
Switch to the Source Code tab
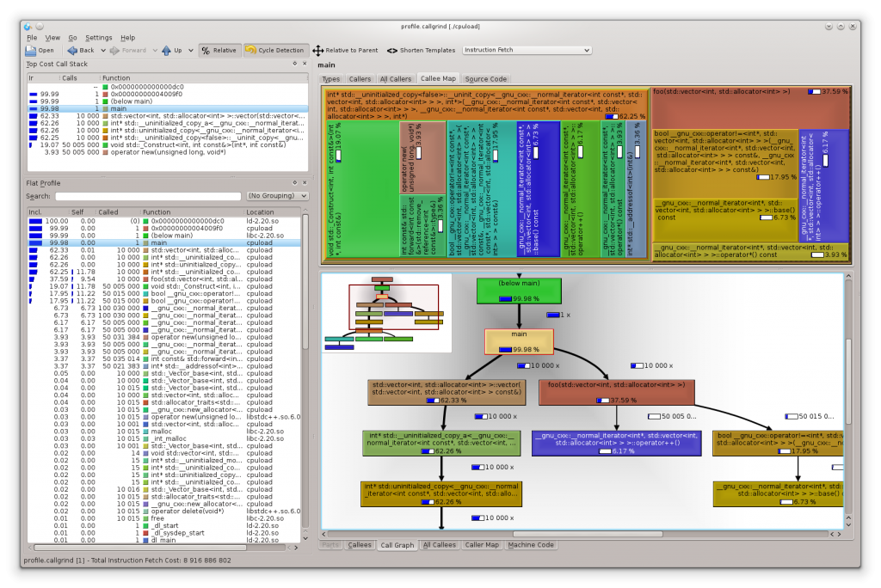coord(486,79)
